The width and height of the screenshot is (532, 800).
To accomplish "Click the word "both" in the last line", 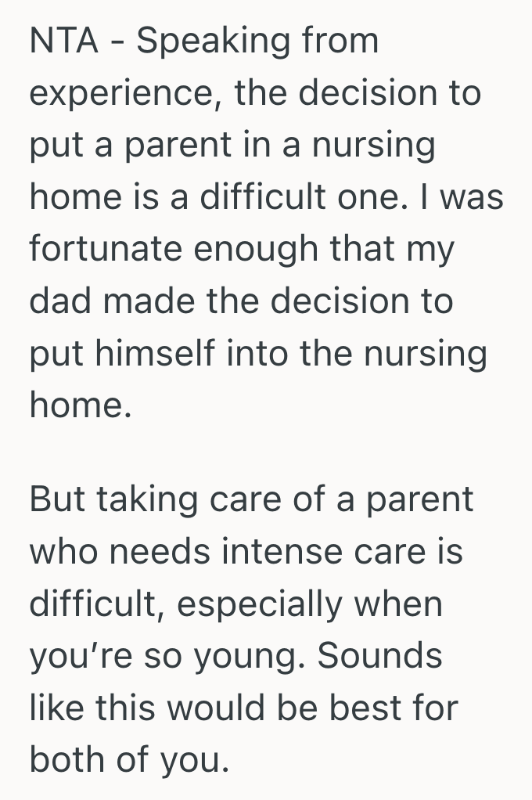I will 71,759.
